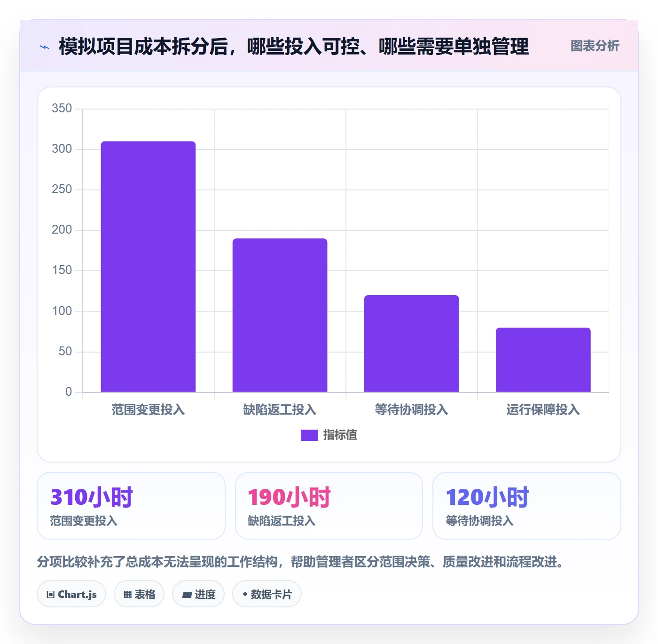Image resolution: width=658 pixels, height=644 pixels.
Task: Open the 310小时 data card
Action: click(x=131, y=506)
